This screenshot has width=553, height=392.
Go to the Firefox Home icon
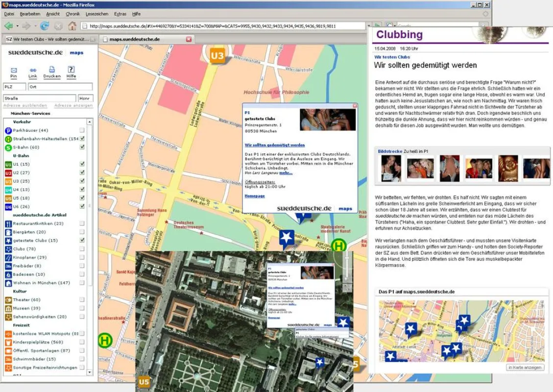pos(72,26)
